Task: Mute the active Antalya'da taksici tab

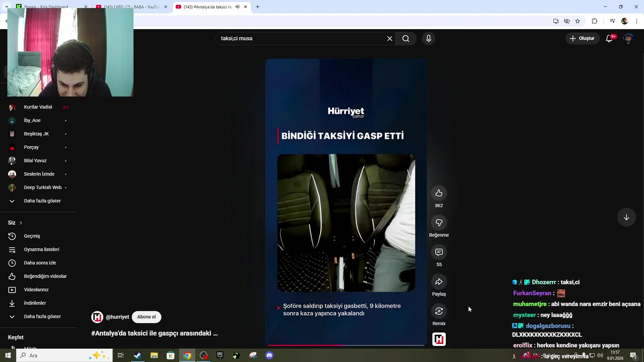Action: 237,7
